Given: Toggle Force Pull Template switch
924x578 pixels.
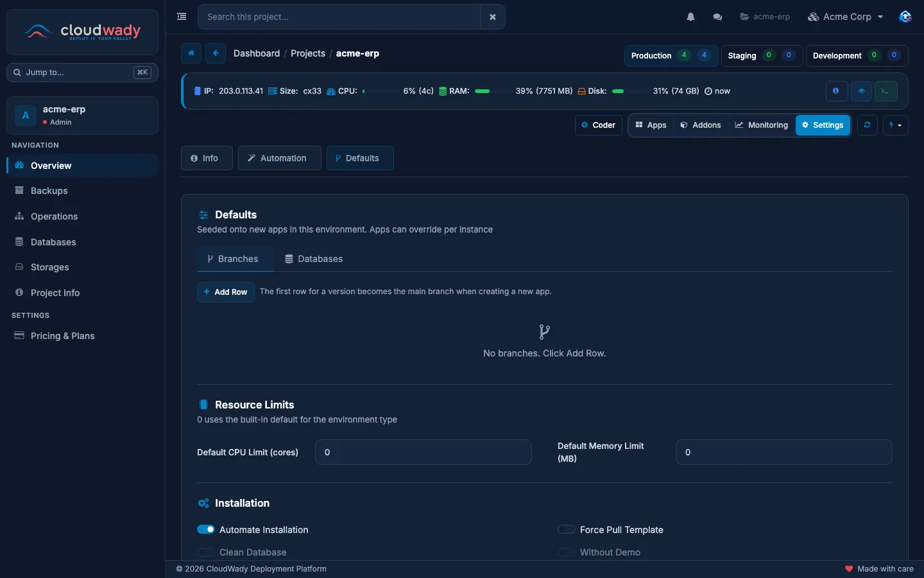Looking at the screenshot, I should [x=567, y=529].
